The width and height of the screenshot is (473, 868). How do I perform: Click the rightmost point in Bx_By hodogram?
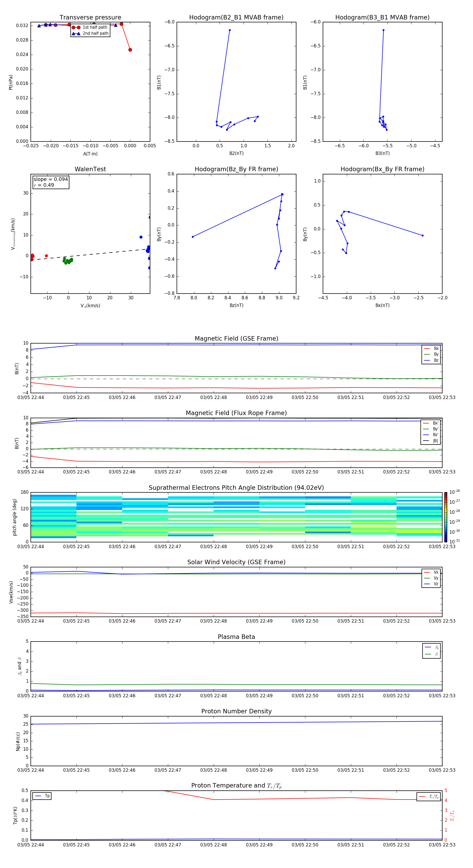[x=423, y=235]
